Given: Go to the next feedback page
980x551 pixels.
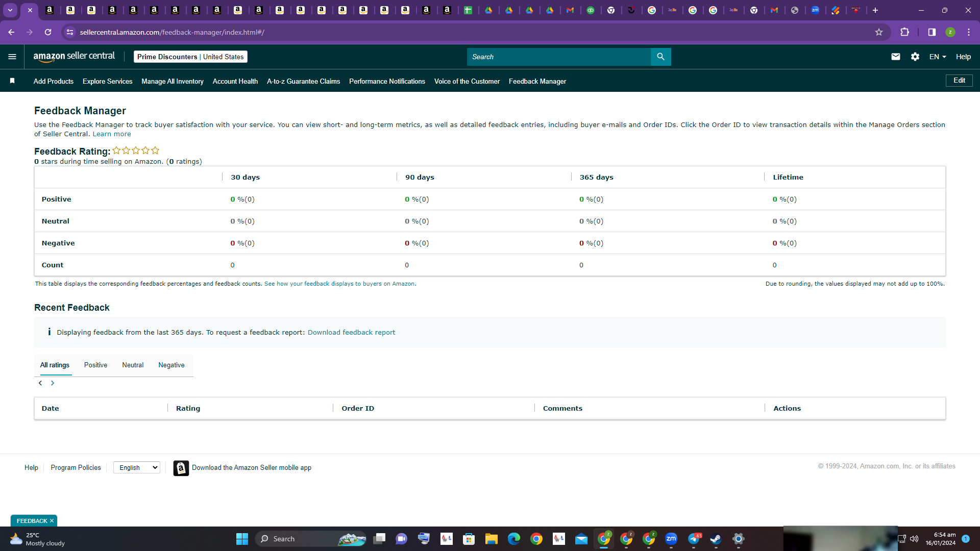Looking at the screenshot, I should 53,383.
